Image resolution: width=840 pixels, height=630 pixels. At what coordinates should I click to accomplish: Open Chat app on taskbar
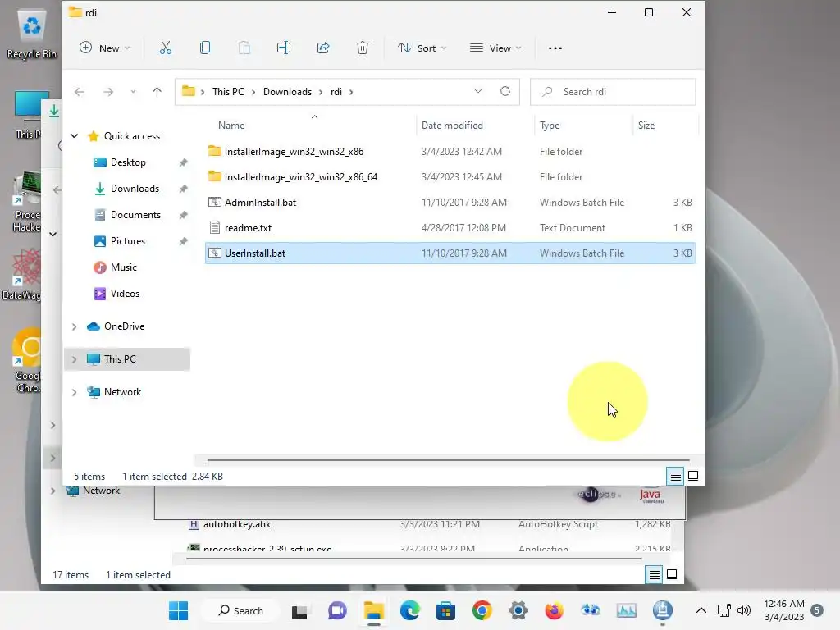click(x=337, y=610)
